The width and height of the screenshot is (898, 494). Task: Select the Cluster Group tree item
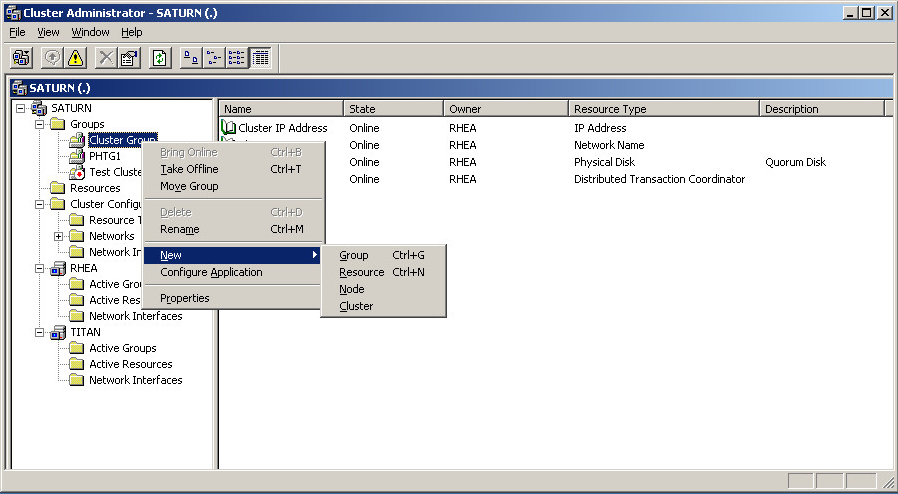coord(123,140)
